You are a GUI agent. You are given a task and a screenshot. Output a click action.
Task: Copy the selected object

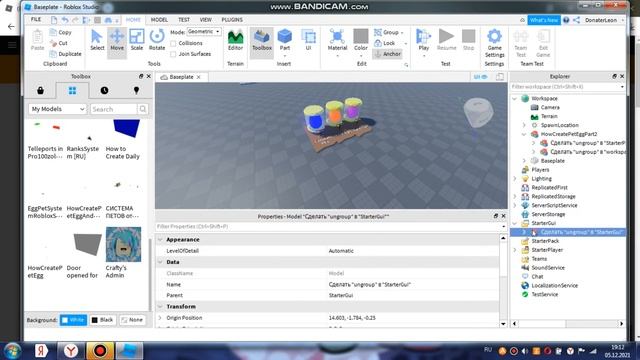coord(60,32)
